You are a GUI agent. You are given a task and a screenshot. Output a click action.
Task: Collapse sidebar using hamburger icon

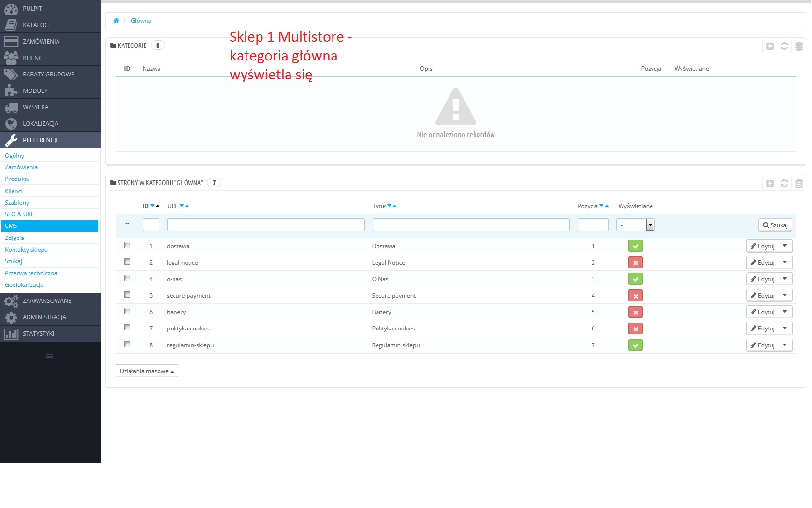(50, 357)
